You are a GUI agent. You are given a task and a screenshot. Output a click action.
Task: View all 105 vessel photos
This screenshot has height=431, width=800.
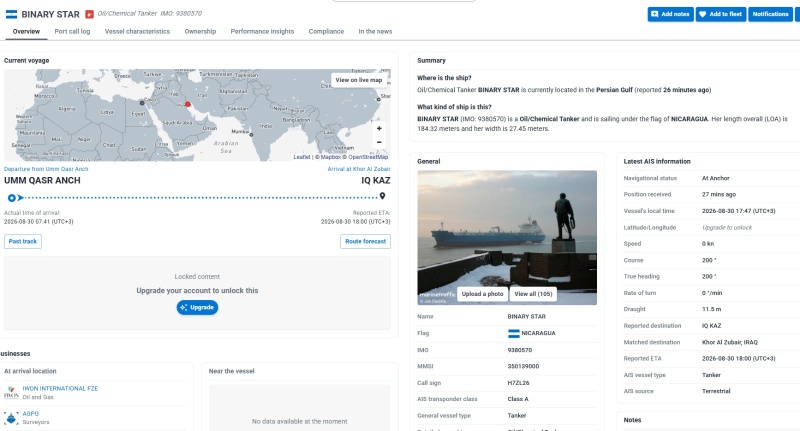pos(533,294)
